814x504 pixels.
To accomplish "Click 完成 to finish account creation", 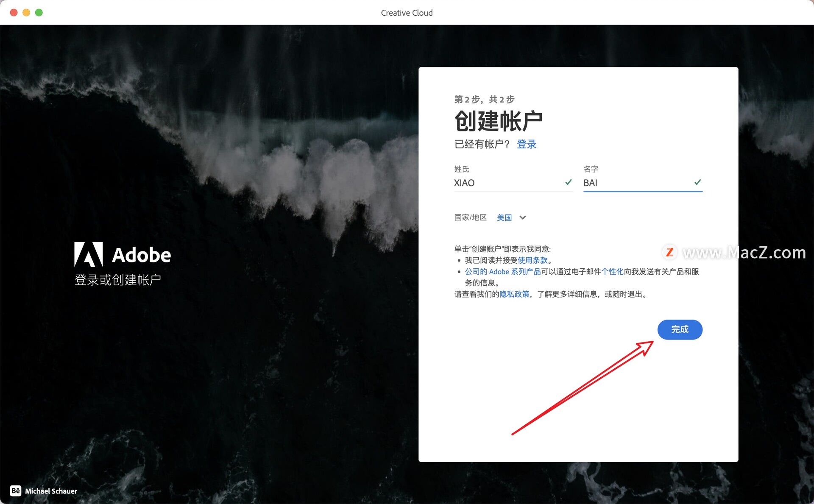I will tap(679, 329).
